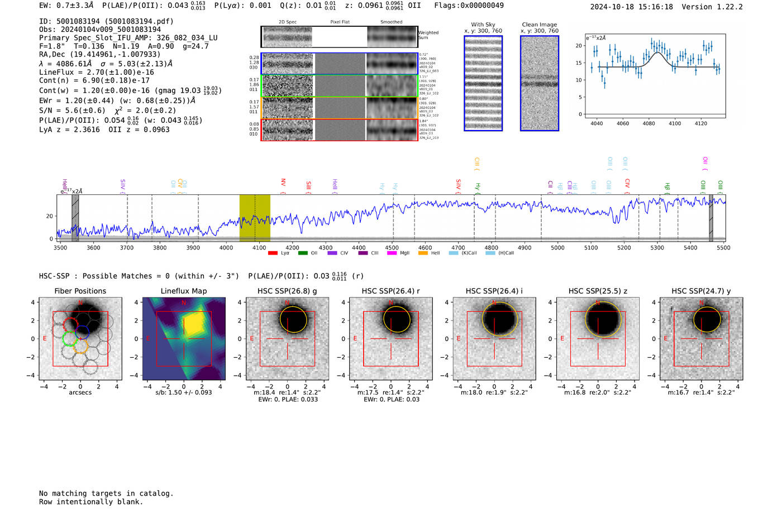The height and width of the screenshot is (532, 782).
Task: Click the green-framed 2D spectrum fiber row
Action: tap(339, 86)
